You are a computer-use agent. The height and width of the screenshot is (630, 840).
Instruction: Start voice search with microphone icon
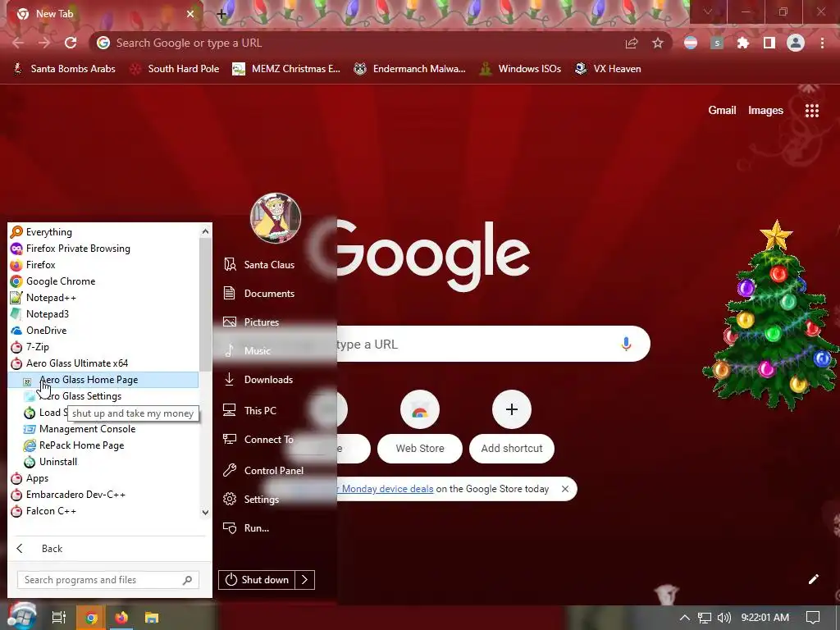(626, 344)
